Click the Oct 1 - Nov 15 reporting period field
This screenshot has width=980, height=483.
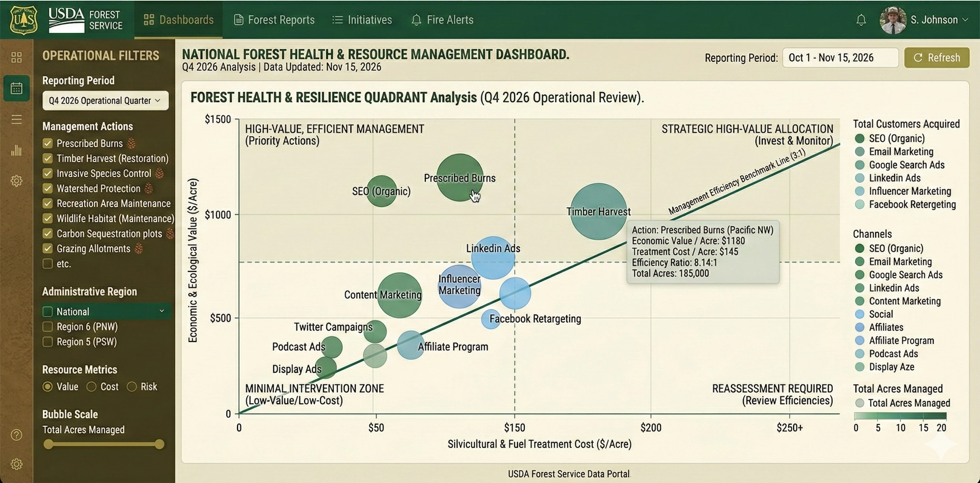[x=840, y=57]
